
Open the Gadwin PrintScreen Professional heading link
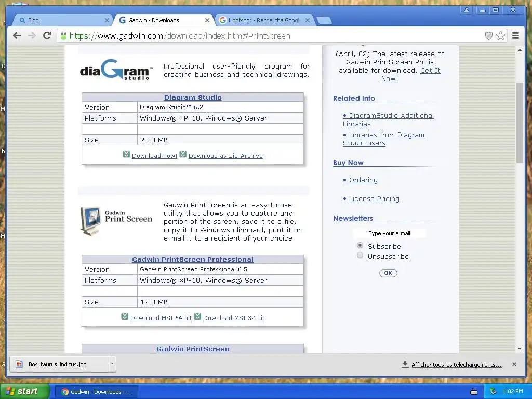[x=193, y=260]
